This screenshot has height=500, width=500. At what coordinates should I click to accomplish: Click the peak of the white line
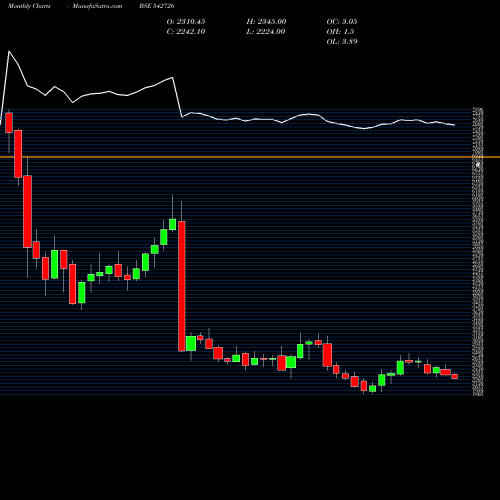point(9,51)
